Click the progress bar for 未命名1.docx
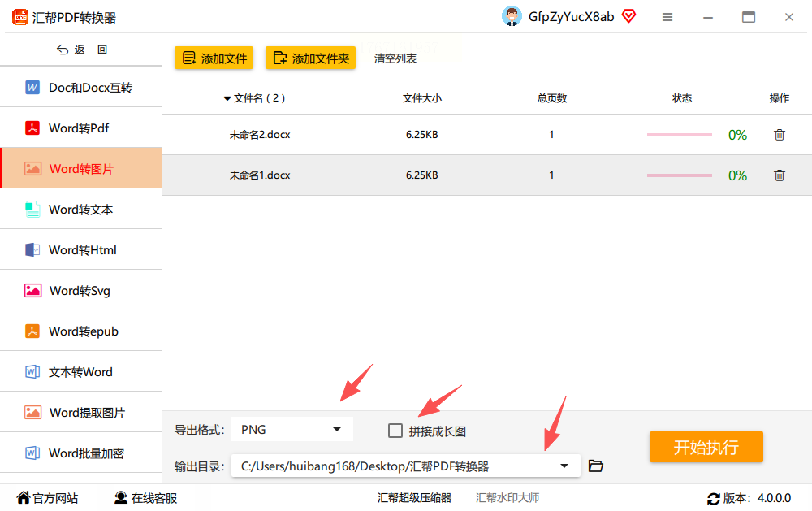This screenshot has width=812, height=511. click(680, 175)
